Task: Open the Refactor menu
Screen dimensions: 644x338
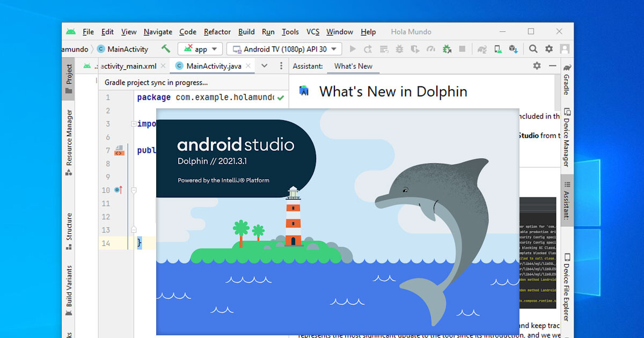Action: (x=217, y=32)
